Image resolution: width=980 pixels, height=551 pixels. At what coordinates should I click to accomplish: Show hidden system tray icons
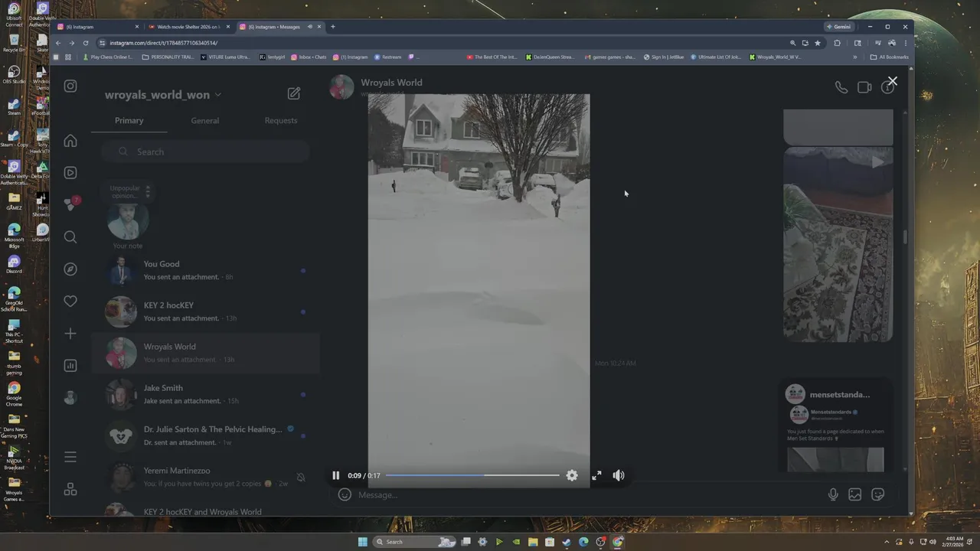point(888,542)
